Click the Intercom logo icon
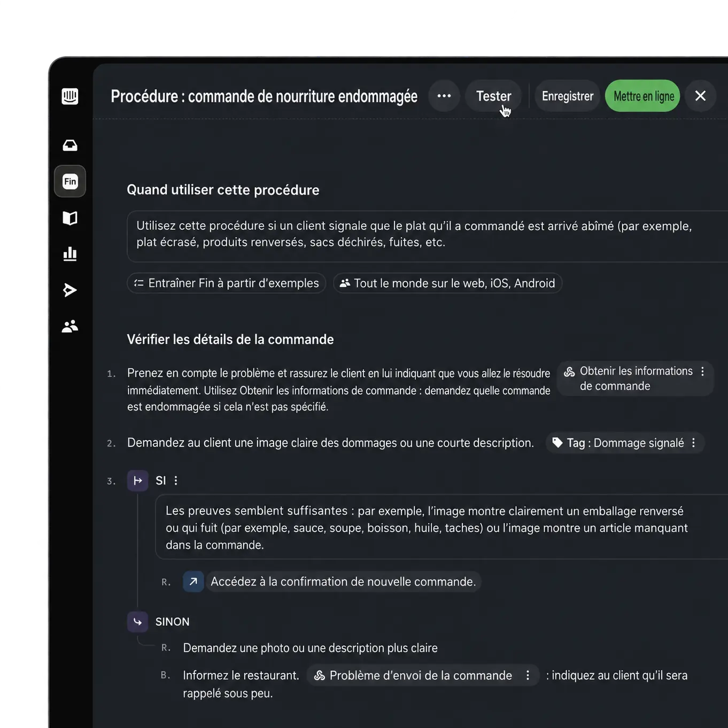Screen dimensions: 728x728 coord(70,96)
